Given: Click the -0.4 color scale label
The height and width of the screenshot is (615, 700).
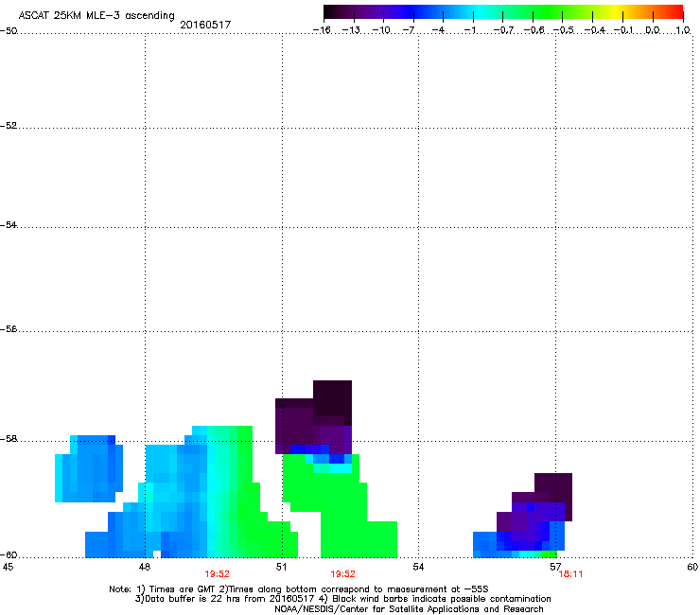Looking at the screenshot, I should click(x=595, y=30).
